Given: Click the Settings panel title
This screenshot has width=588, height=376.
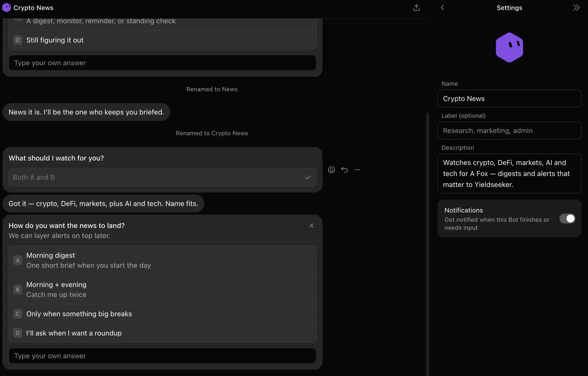Looking at the screenshot, I should pyautogui.click(x=509, y=8).
